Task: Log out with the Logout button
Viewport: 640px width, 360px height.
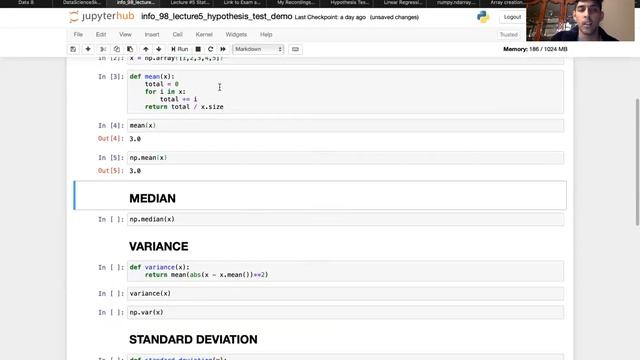Action: click(512, 17)
